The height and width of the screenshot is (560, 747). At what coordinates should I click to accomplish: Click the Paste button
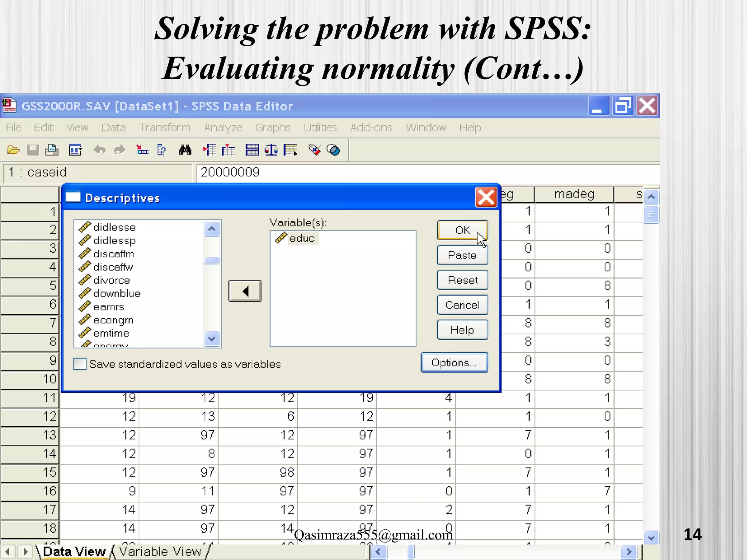click(462, 255)
